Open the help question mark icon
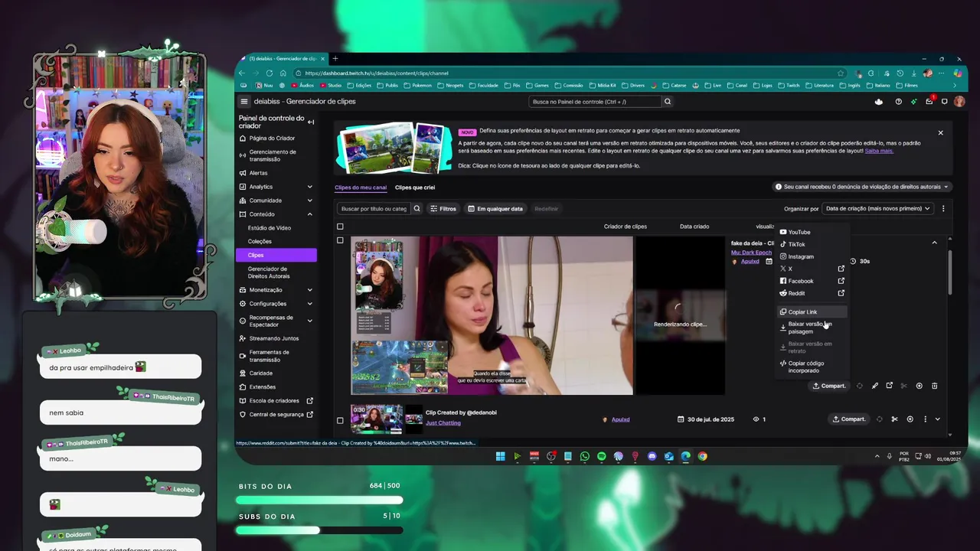Screen dimensions: 980x551 click(898, 102)
